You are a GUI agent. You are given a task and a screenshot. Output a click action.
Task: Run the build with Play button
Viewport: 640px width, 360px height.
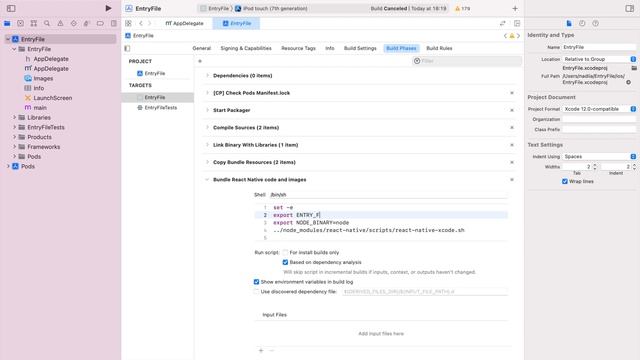point(108,8)
